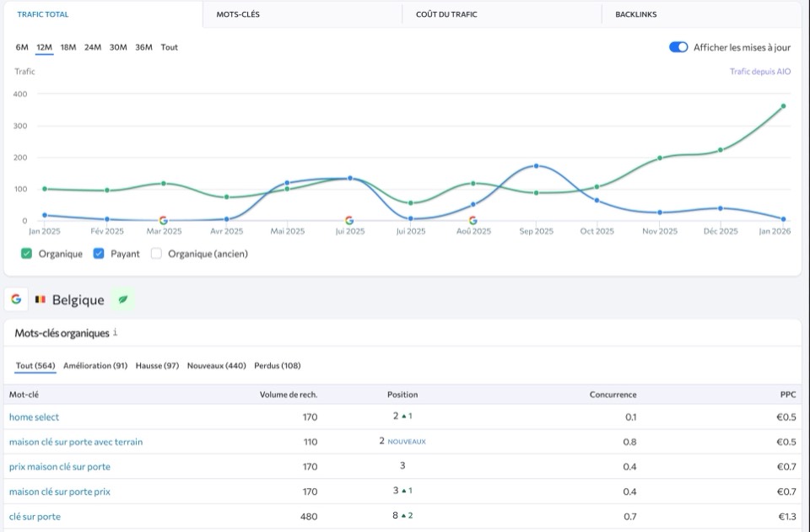
Task: Uncheck the Organique checkbox
Action: click(x=26, y=253)
